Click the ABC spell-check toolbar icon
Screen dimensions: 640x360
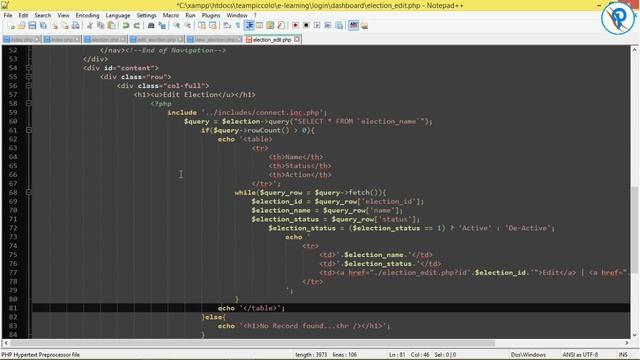pos(353,26)
